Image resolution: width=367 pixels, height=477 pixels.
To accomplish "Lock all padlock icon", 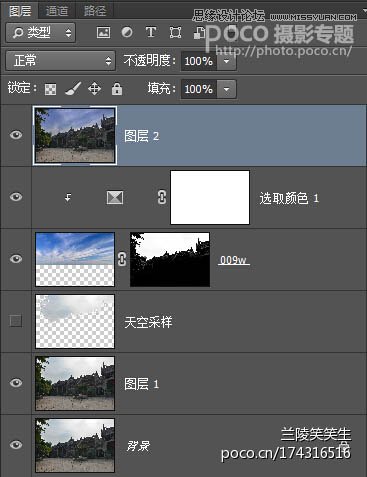I will pos(117,89).
